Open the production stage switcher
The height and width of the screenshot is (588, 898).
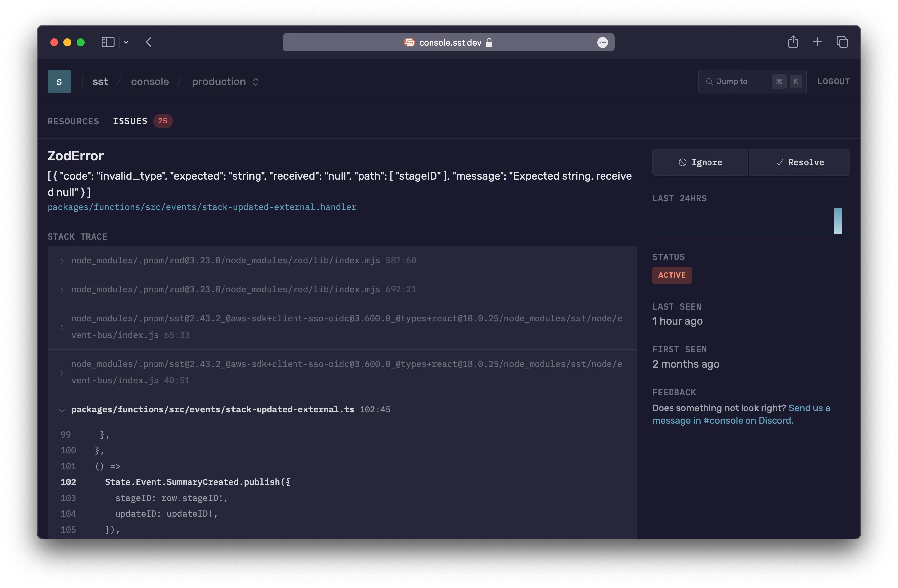(225, 82)
